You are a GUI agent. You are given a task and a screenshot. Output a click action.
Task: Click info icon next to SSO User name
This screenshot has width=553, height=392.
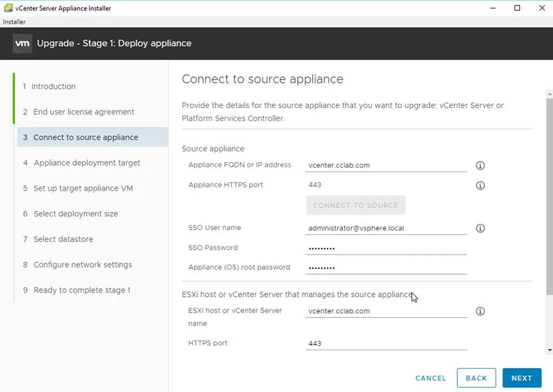480,228
